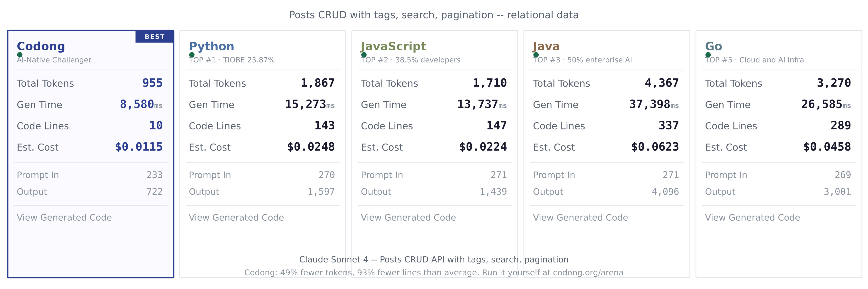Select the JavaScript card title

(393, 46)
